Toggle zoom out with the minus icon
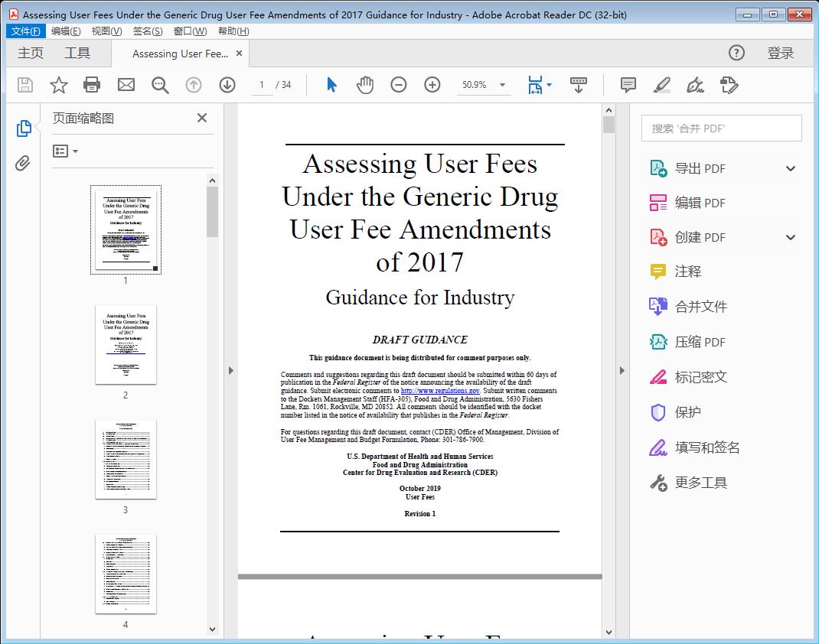 pyautogui.click(x=398, y=85)
